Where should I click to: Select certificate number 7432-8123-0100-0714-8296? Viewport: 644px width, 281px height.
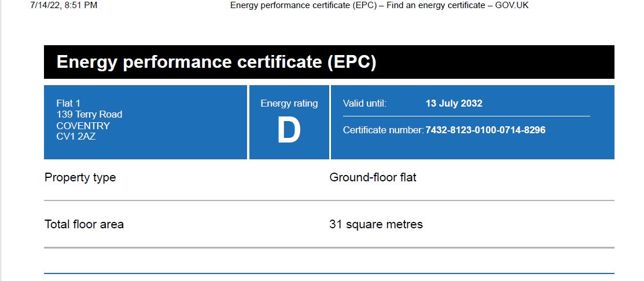click(x=485, y=130)
